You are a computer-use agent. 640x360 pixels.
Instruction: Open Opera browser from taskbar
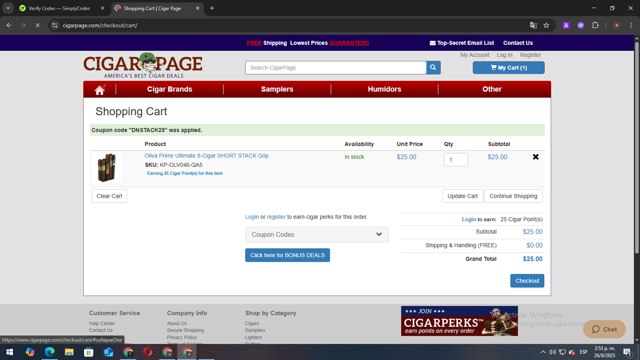(x=147, y=352)
